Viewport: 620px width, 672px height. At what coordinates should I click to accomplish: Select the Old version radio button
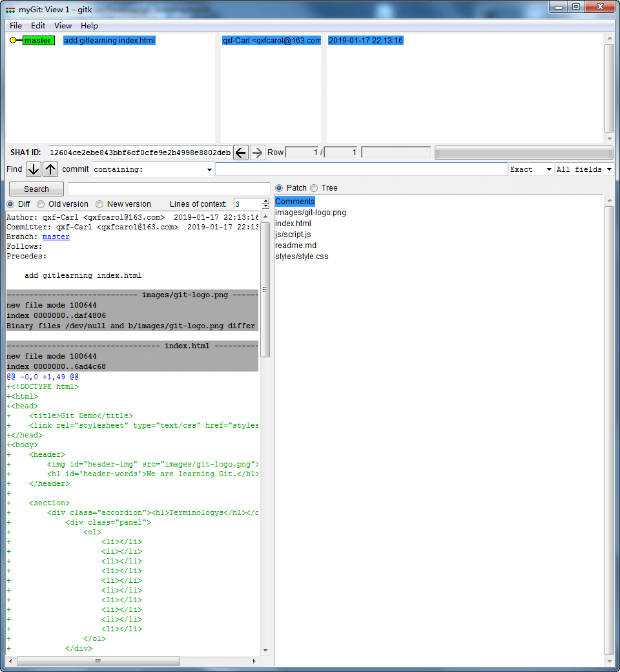(x=41, y=204)
